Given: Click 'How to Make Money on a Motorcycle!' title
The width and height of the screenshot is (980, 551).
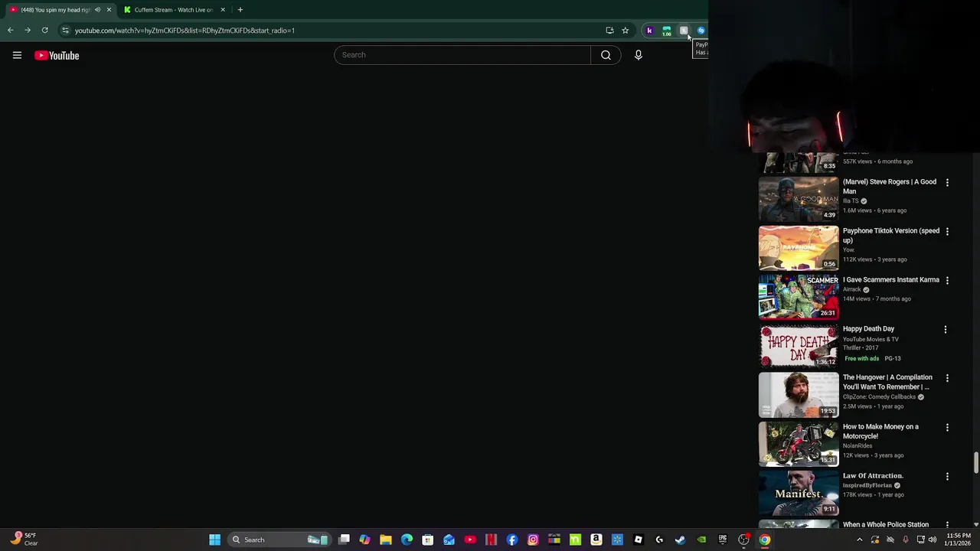Looking at the screenshot, I should coord(880,431).
